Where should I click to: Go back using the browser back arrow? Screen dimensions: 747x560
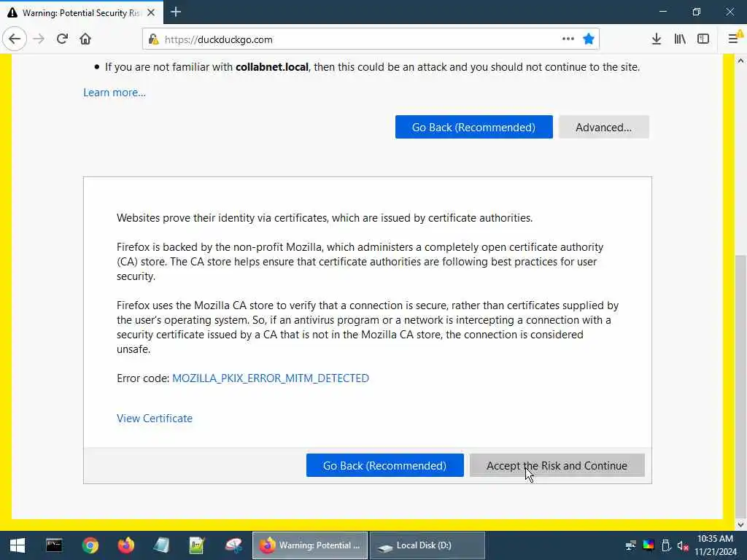15,39
